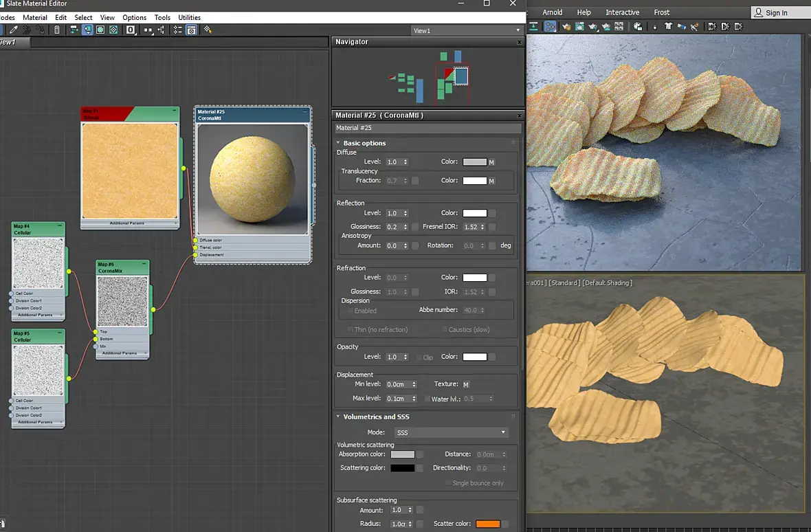Click the Displacement Texture M button
This screenshot has width=811, height=532.
click(x=466, y=385)
